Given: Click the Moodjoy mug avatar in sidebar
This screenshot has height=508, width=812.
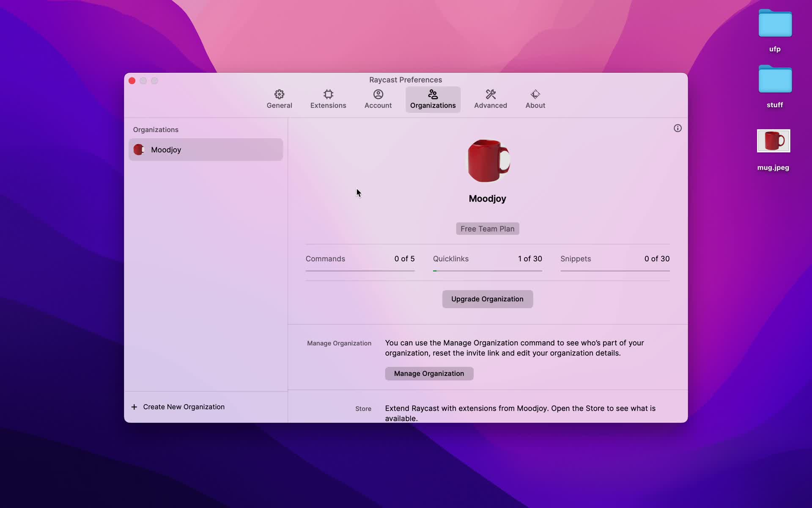Looking at the screenshot, I should click(139, 149).
